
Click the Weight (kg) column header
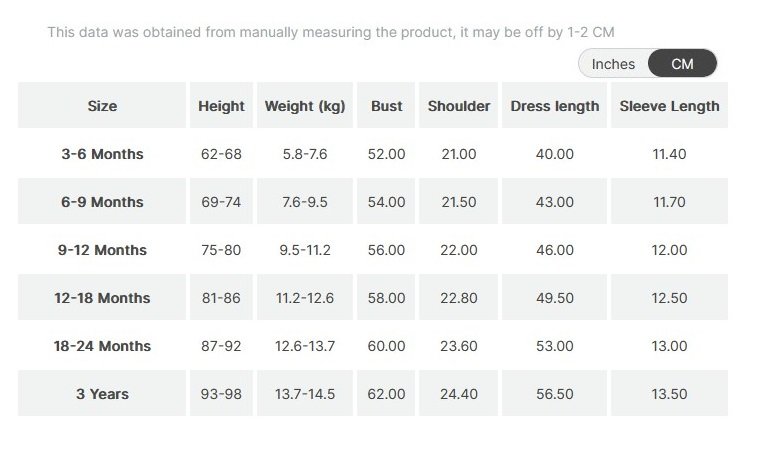click(x=305, y=106)
